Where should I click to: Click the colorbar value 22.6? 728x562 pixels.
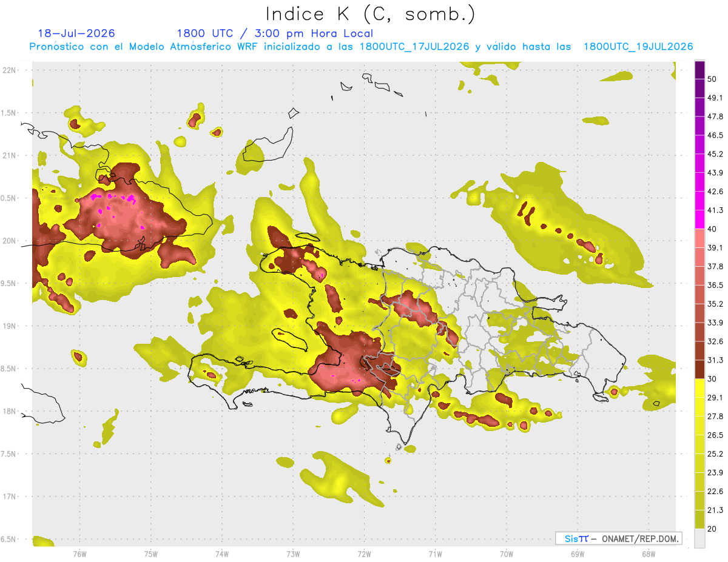[x=715, y=491]
